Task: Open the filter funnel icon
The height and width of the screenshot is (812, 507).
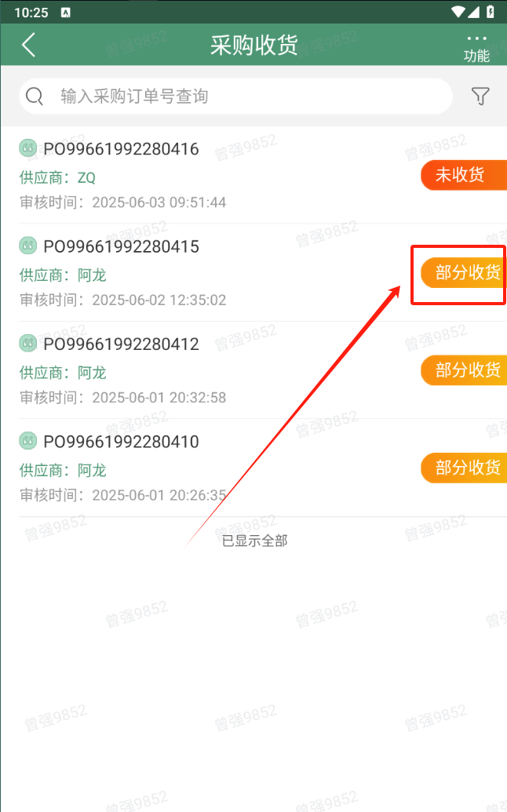Action: 480,96
